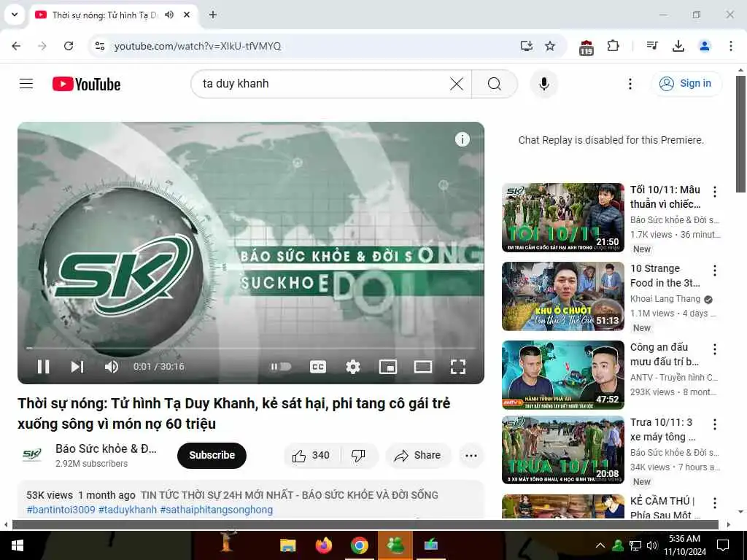
Task: Open more actions below the video
Action: (471, 456)
